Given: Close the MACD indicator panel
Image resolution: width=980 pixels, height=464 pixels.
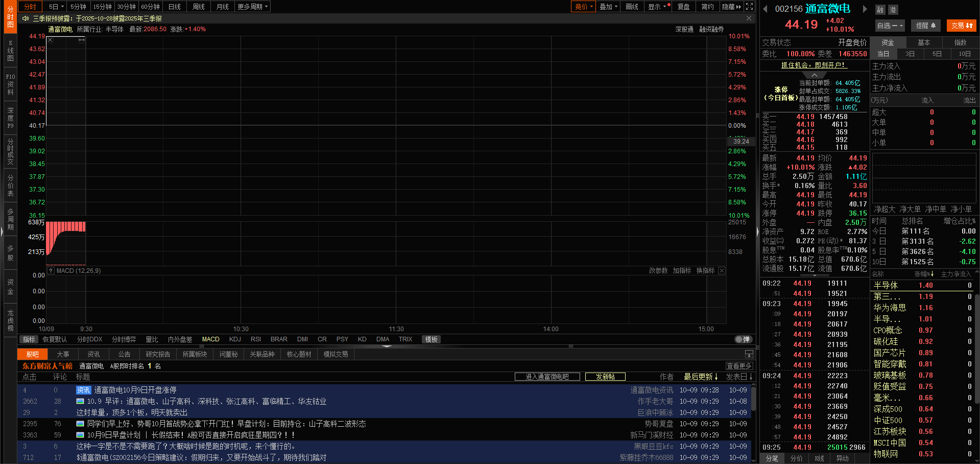Looking at the screenshot, I should [x=722, y=271].
